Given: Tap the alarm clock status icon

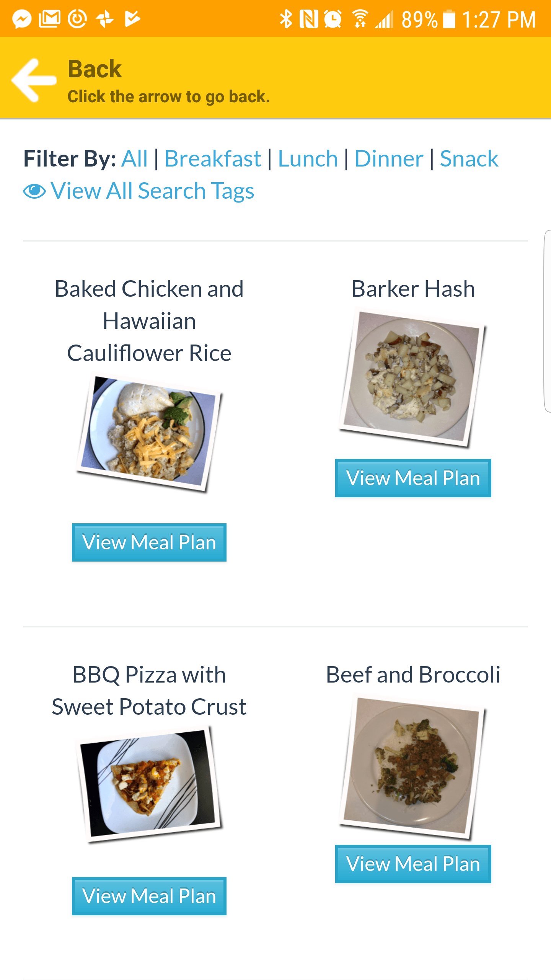Looking at the screenshot, I should pos(333,19).
